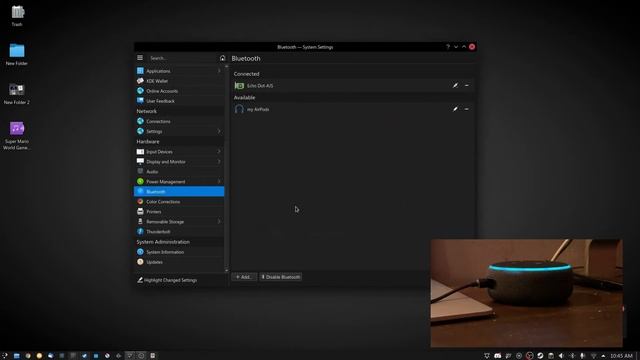
Task: Click the Add... Bluetooth device button
Action: click(x=244, y=277)
